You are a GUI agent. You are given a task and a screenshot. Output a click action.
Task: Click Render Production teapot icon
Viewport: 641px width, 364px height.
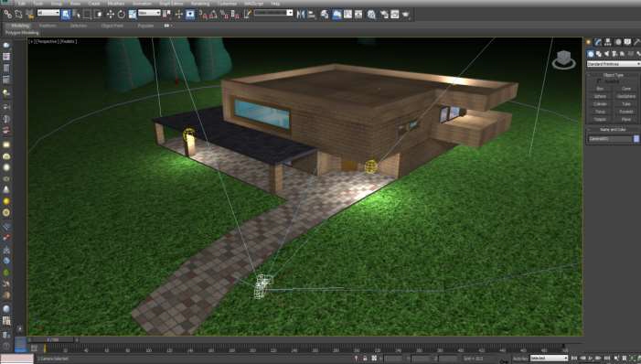point(405,15)
